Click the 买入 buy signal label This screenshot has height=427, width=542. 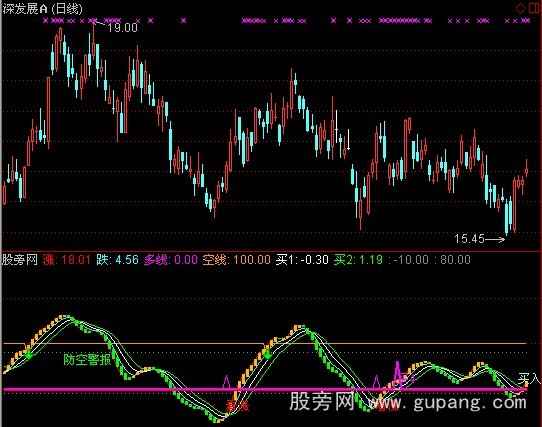(x=529, y=378)
